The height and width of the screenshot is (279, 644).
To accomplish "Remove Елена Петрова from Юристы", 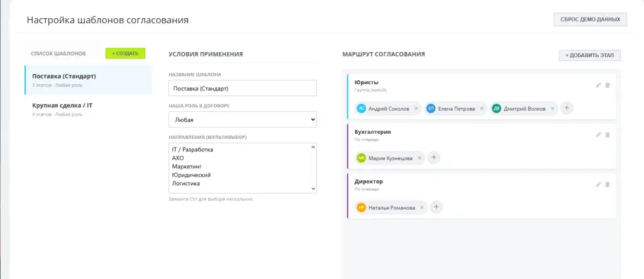I will coord(482,109).
